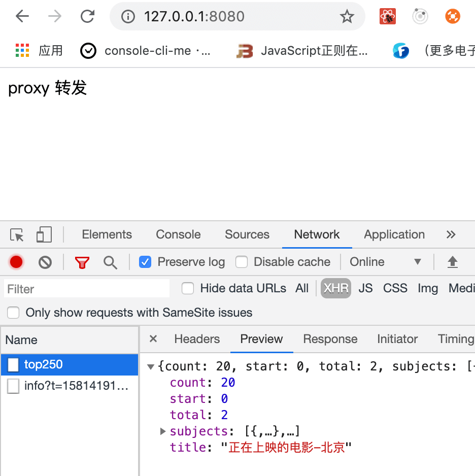
Task: Toggle the red filter funnel icon
Action: coord(82,262)
